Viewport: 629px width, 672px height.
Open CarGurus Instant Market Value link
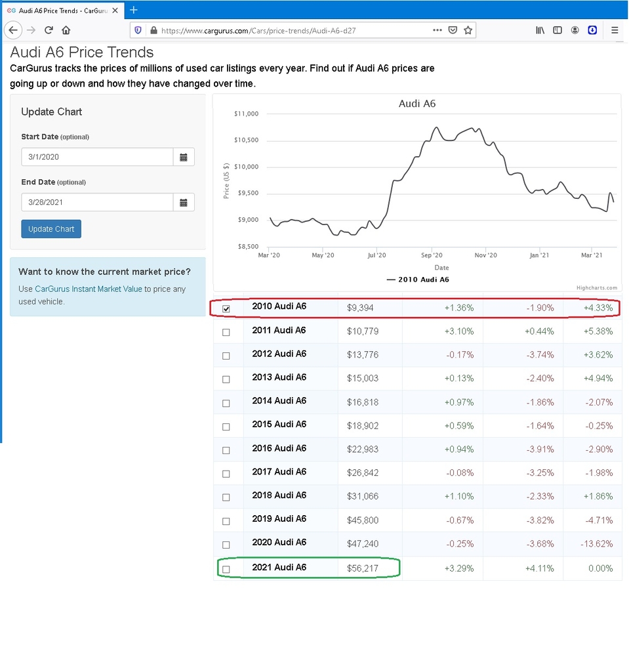click(x=89, y=289)
